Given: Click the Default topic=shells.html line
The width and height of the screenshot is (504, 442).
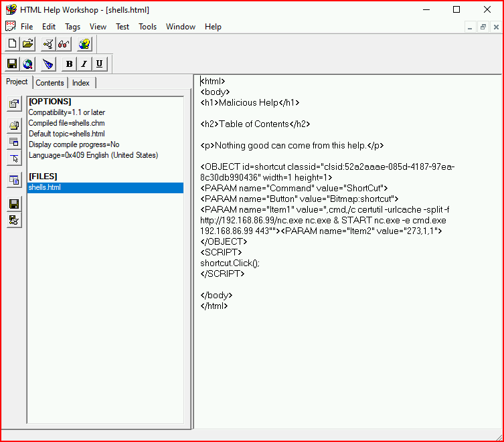Looking at the screenshot, I should pyautogui.click(x=66, y=134).
